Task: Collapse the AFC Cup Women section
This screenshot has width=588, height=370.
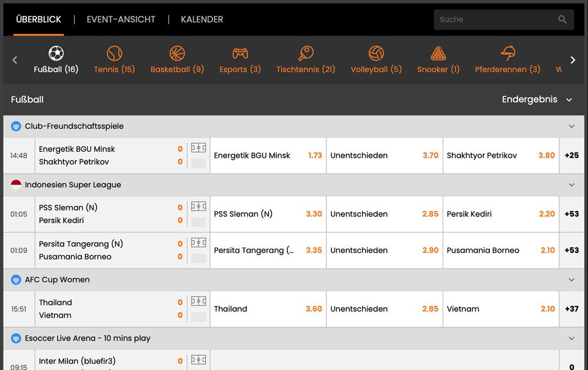Action: click(x=571, y=279)
